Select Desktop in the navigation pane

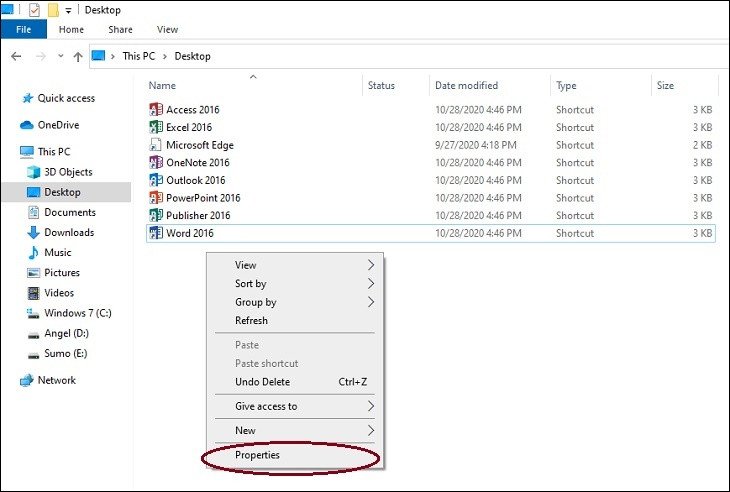point(67,192)
